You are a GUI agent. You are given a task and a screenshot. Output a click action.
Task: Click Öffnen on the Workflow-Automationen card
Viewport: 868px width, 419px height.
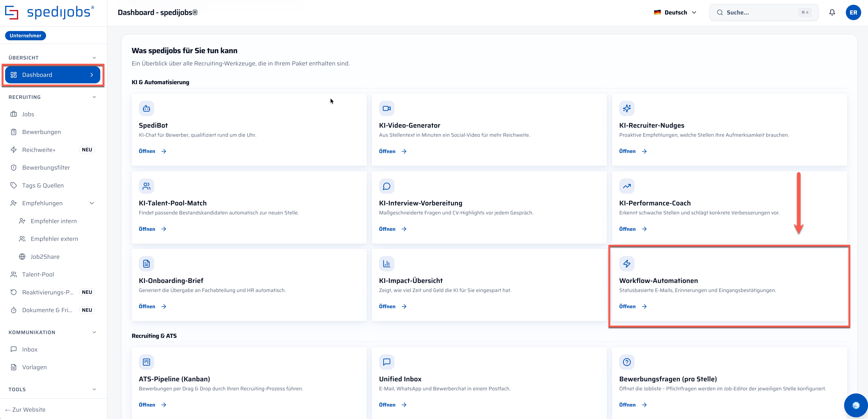633,306
